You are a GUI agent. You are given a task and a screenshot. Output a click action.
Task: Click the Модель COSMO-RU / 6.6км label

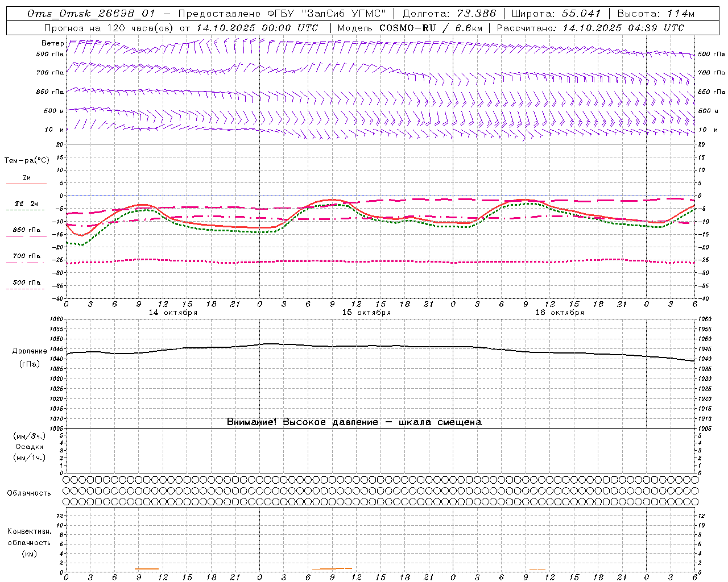(x=410, y=28)
